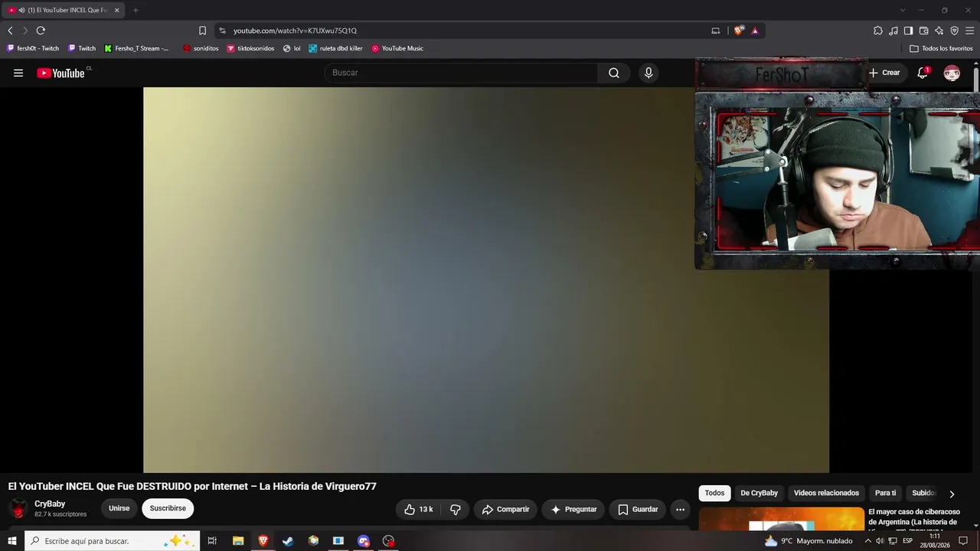
Task: Open the 'Fersho_T Stream' bookmark
Action: [137, 48]
